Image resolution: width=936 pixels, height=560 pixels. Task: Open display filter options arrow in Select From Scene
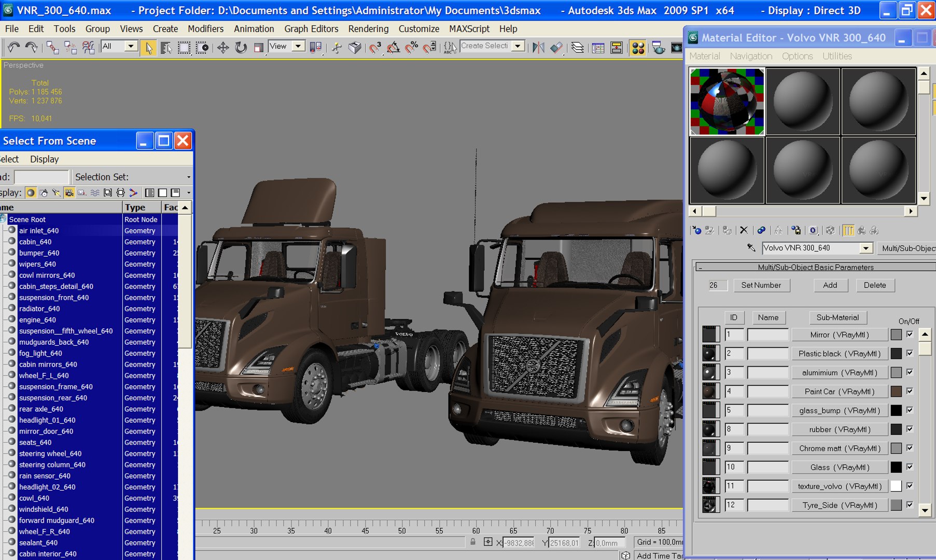click(x=188, y=193)
